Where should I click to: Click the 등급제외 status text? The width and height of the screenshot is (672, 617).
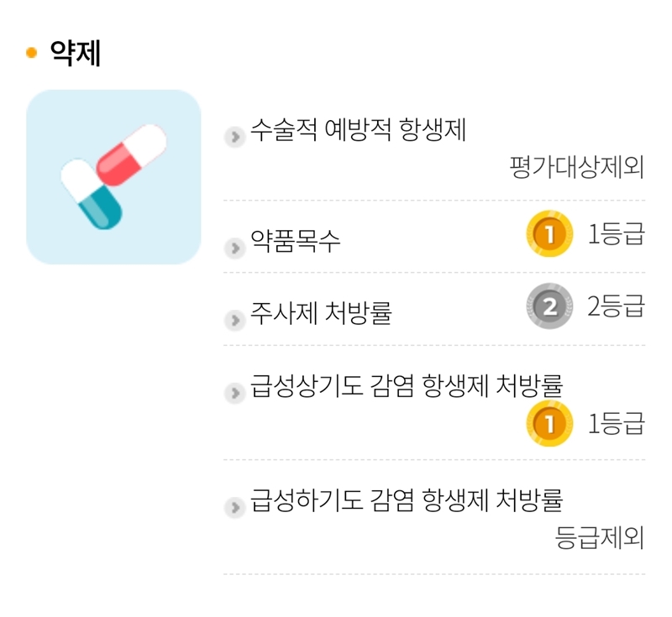pos(600,537)
